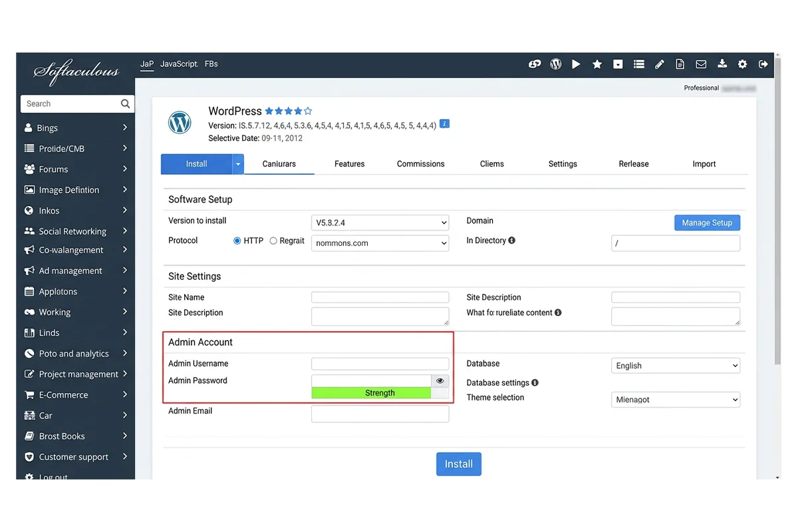
Task: Click the info icon beside Database settings
Action: [535, 382]
